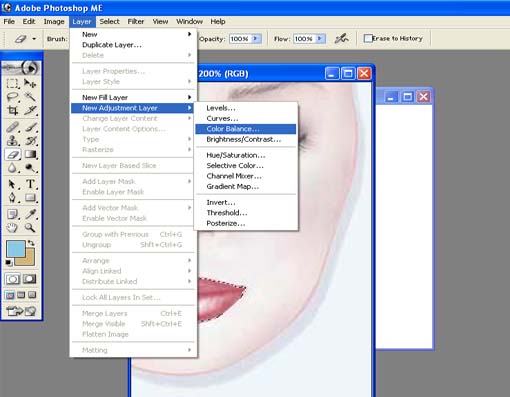This screenshot has width=510, height=397.
Task: Select the Eyedropper tool
Action: pyautogui.click(x=30, y=214)
